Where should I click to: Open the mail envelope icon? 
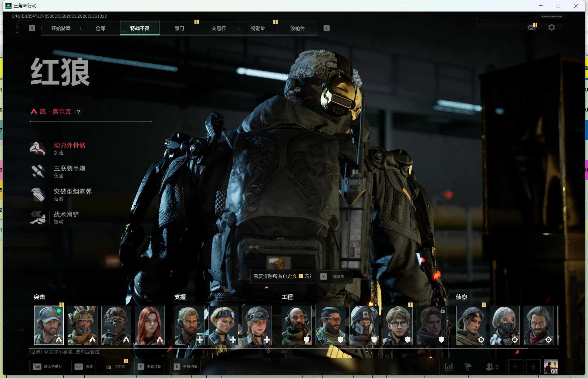pos(531,27)
